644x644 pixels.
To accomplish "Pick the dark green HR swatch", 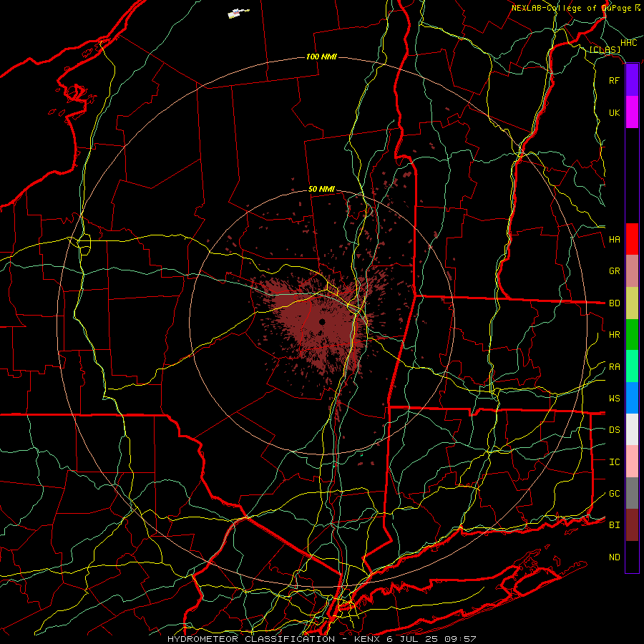I will click(632, 335).
